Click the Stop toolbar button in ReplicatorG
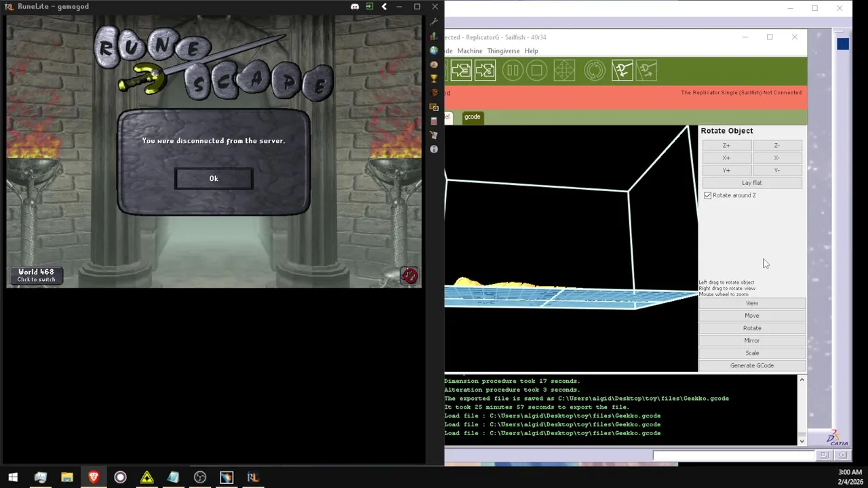Image resolution: width=868 pixels, height=488 pixels. pyautogui.click(x=537, y=70)
